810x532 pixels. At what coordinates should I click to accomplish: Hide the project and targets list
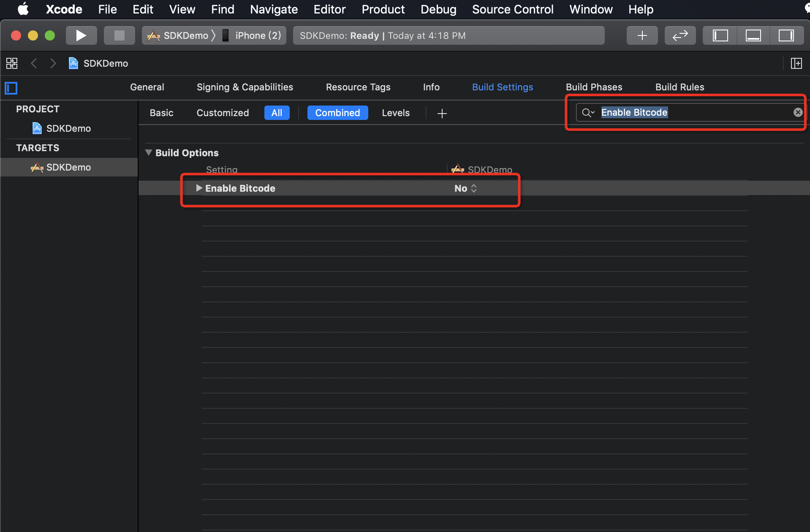point(11,88)
